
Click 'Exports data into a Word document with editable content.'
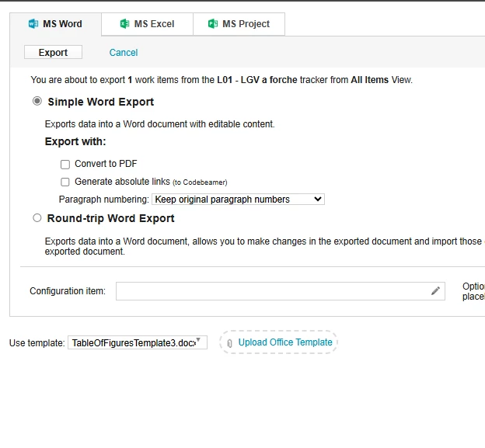159,124
